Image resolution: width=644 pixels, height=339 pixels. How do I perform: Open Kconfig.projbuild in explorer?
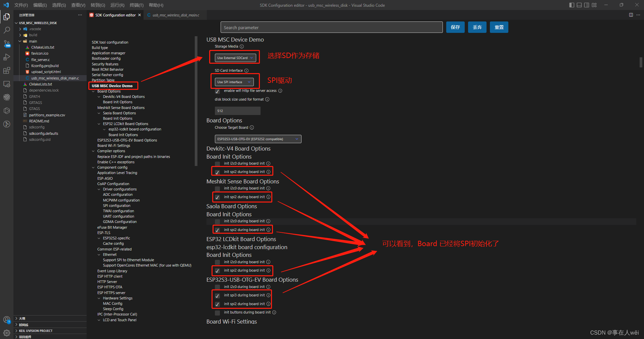(x=45, y=66)
